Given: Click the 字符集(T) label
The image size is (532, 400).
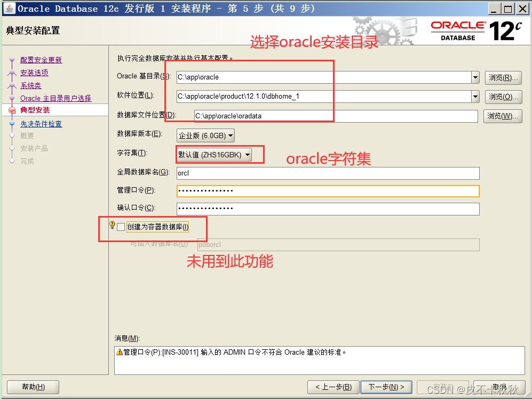Looking at the screenshot, I should tap(132, 153).
